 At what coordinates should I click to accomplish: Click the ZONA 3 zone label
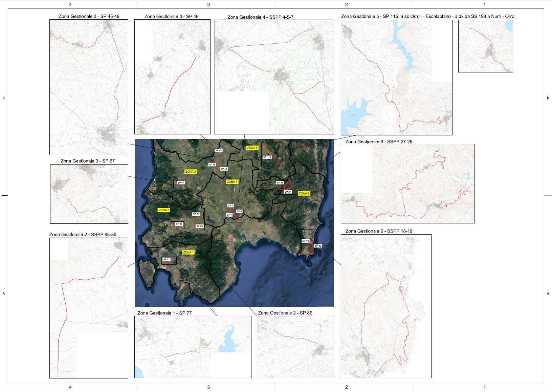tap(191, 172)
